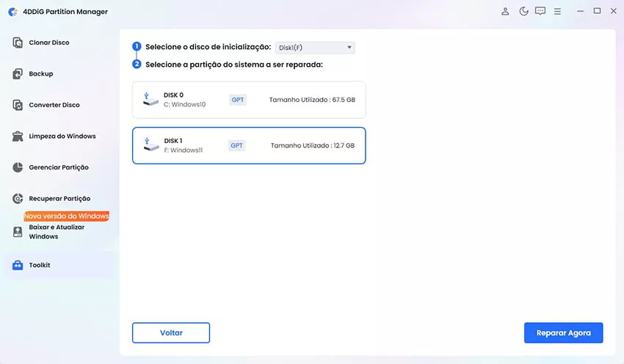Select the DISK 0 C: Windows10 card
This screenshot has height=364, width=624.
click(x=249, y=100)
